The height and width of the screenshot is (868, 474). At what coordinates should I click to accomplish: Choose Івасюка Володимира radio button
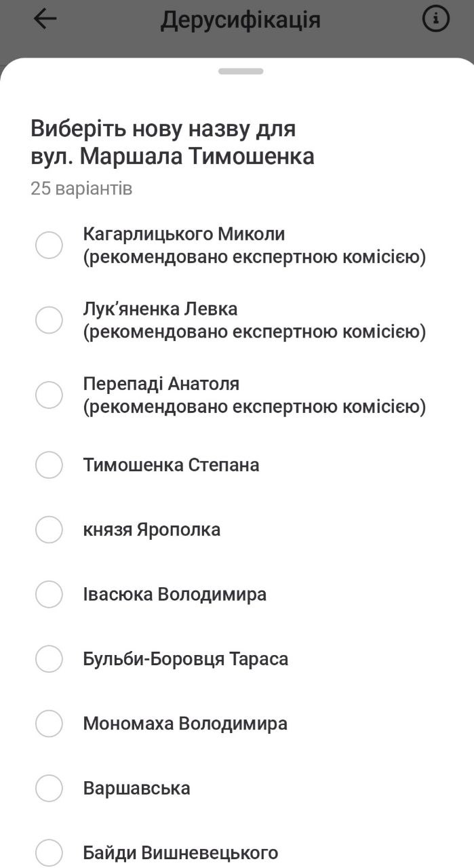(x=49, y=595)
